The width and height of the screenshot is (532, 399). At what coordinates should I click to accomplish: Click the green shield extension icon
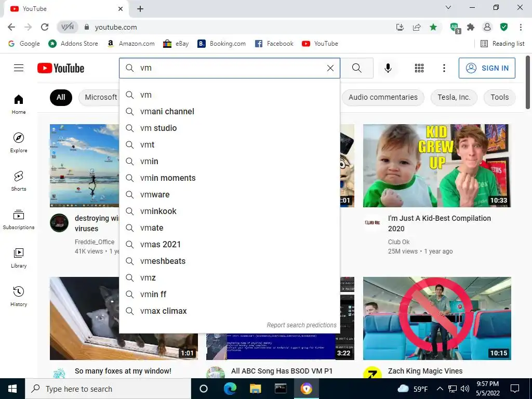click(x=504, y=27)
